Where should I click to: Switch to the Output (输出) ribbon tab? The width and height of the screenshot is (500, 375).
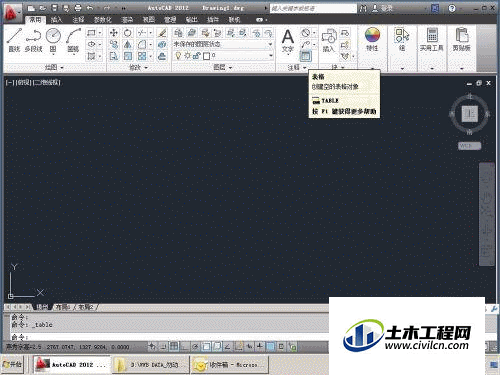pos(191,20)
